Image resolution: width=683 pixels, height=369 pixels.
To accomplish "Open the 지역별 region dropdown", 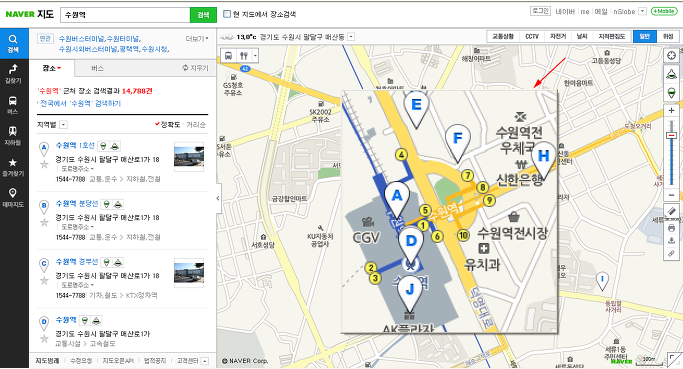I will coord(64,125).
